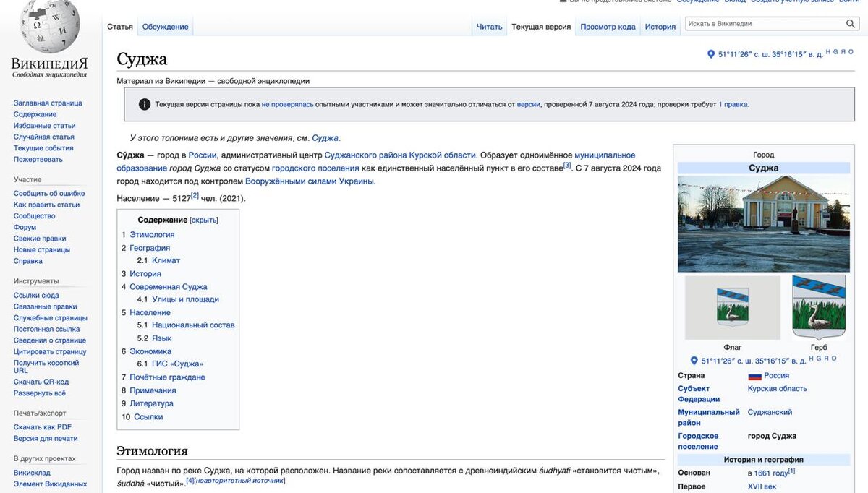The height and width of the screenshot is (493, 868).
Task: Open the История tab
Action: 660,27
